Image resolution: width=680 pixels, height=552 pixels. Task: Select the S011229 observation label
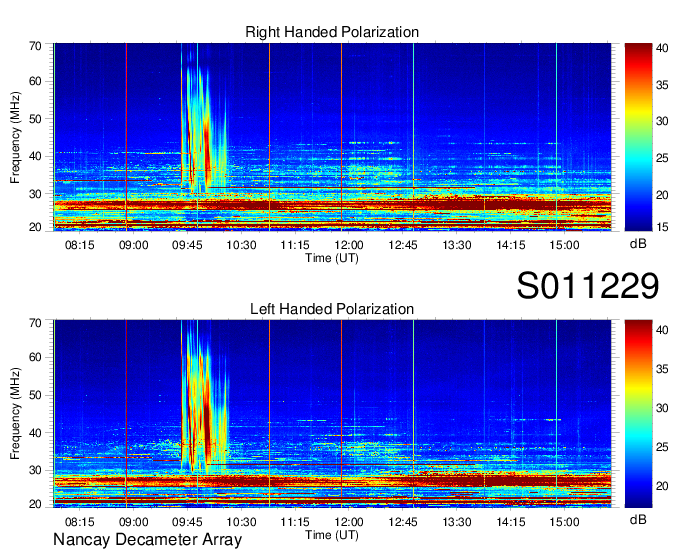[x=588, y=286]
